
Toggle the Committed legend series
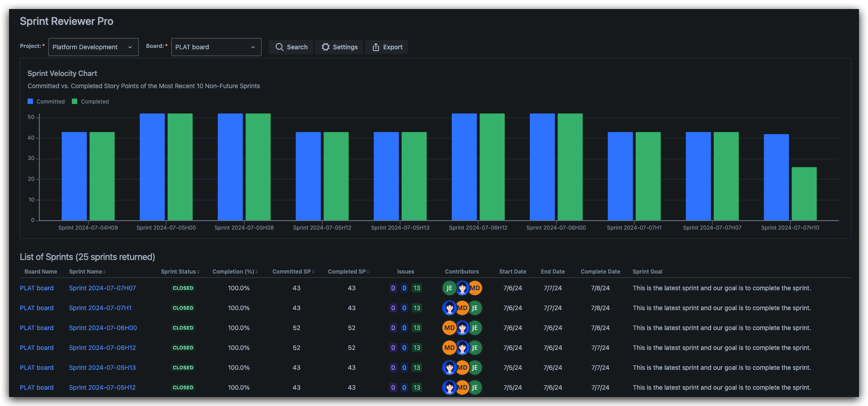point(46,102)
